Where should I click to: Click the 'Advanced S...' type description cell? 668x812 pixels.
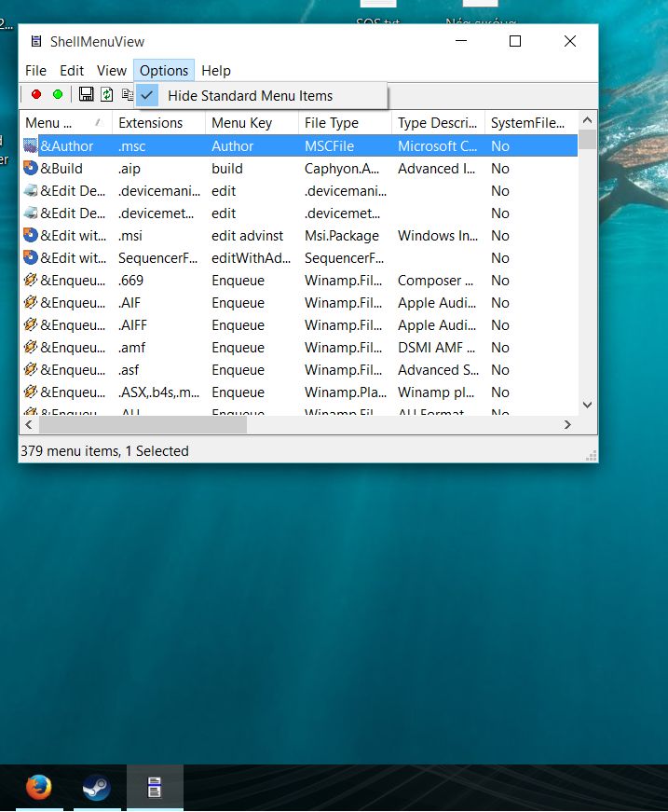438,370
